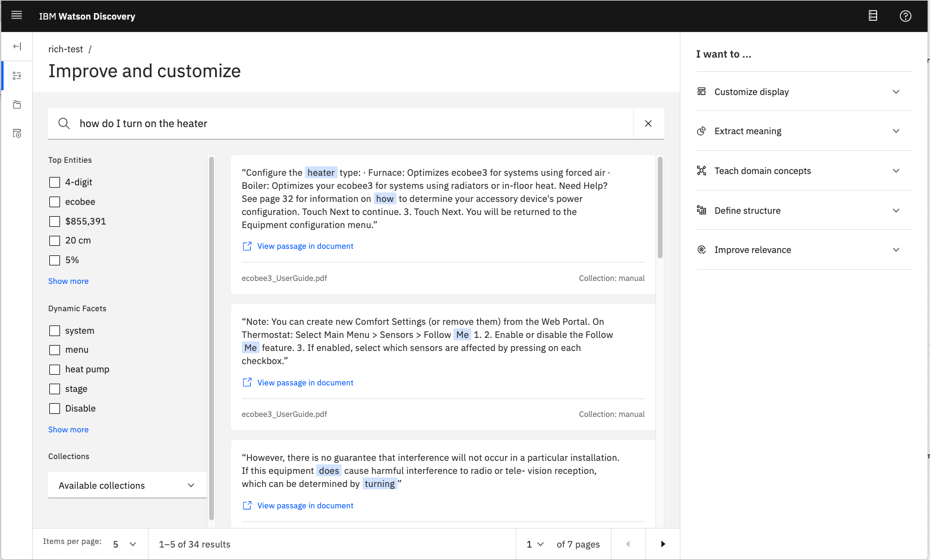Clear the search query with X
The width and height of the screenshot is (930, 560).
pos(648,124)
